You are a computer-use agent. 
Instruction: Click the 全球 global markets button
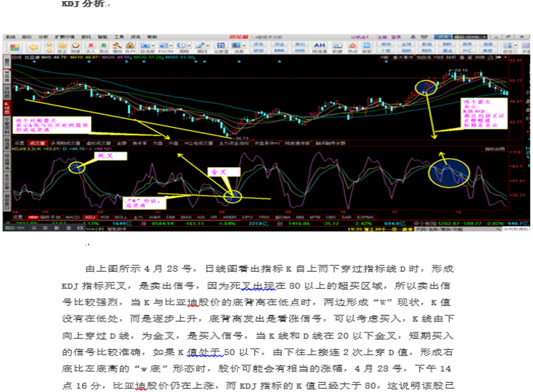coord(406,44)
